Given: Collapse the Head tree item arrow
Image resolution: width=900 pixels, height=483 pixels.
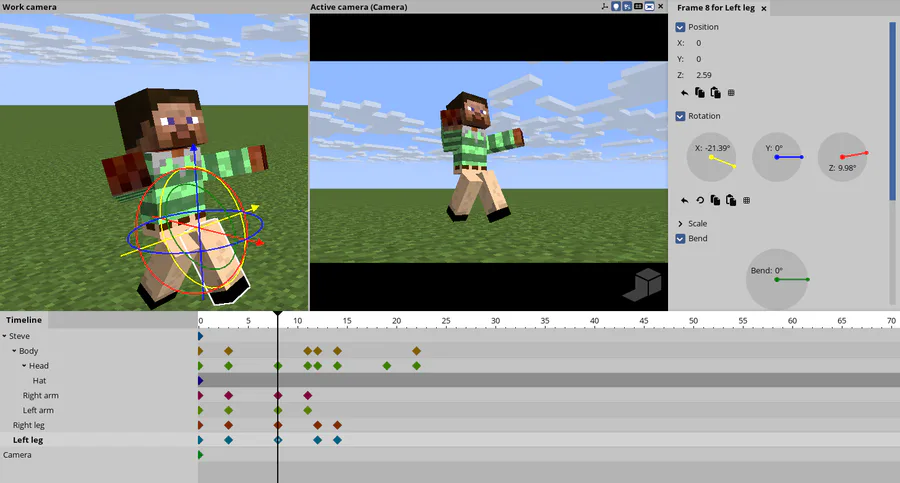Looking at the screenshot, I should (24, 366).
